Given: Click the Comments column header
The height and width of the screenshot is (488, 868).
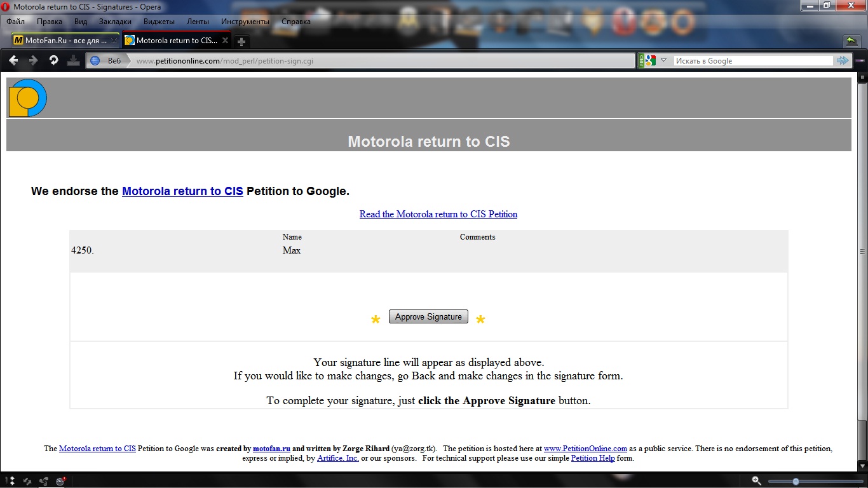Looking at the screenshot, I should coord(478,237).
